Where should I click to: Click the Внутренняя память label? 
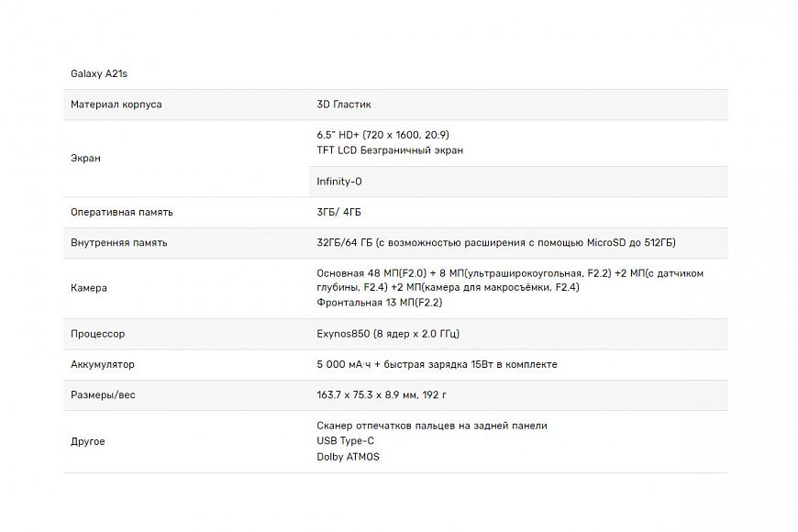click(x=119, y=243)
